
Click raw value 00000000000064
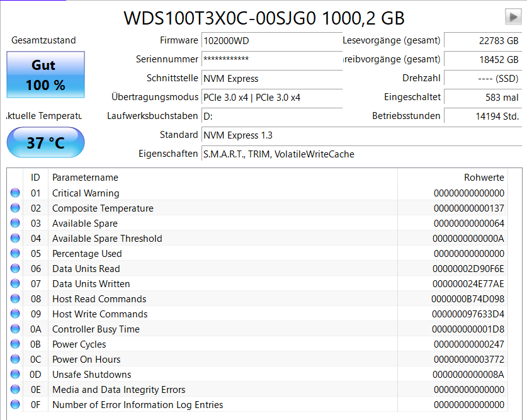click(469, 224)
